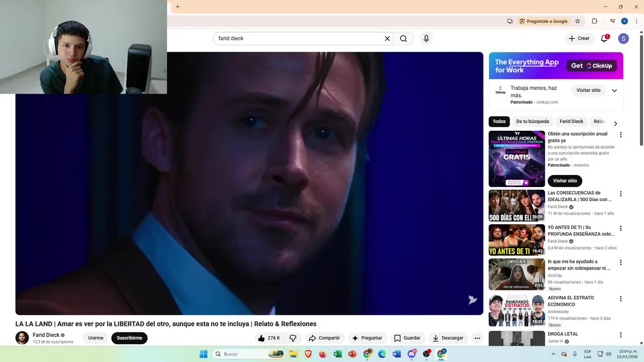644x362 pixels.
Task: Select the Todos filter chip
Action: 499,122
